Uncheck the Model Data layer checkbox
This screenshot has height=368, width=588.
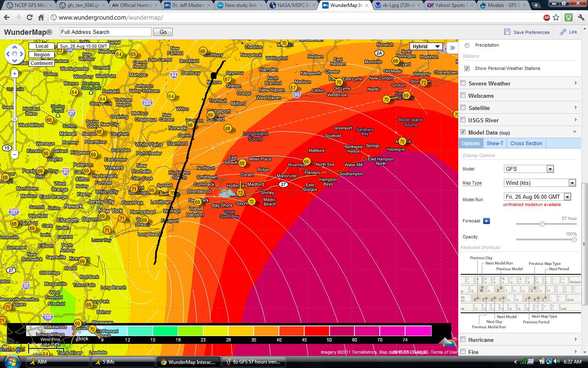pyautogui.click(x=463, y=132)
